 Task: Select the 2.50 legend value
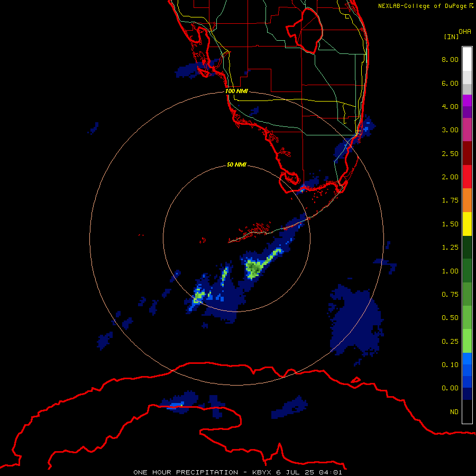(450, 153)
